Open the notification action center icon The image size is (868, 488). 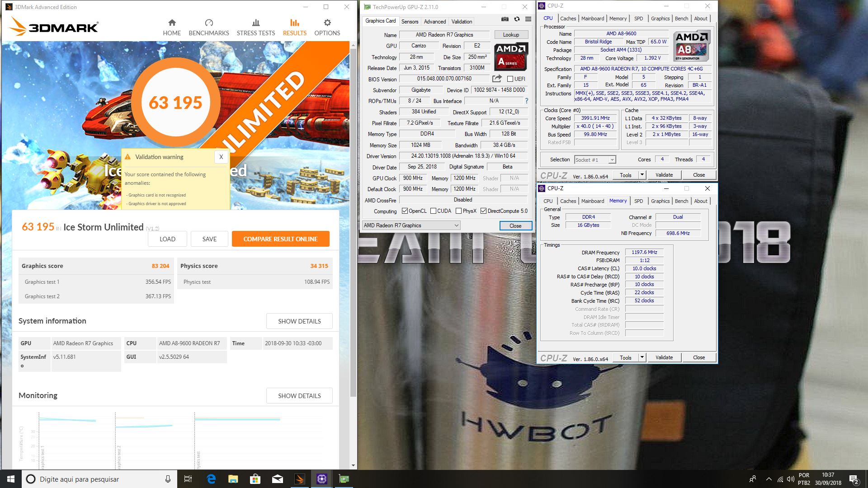click(x=854, y=479)
